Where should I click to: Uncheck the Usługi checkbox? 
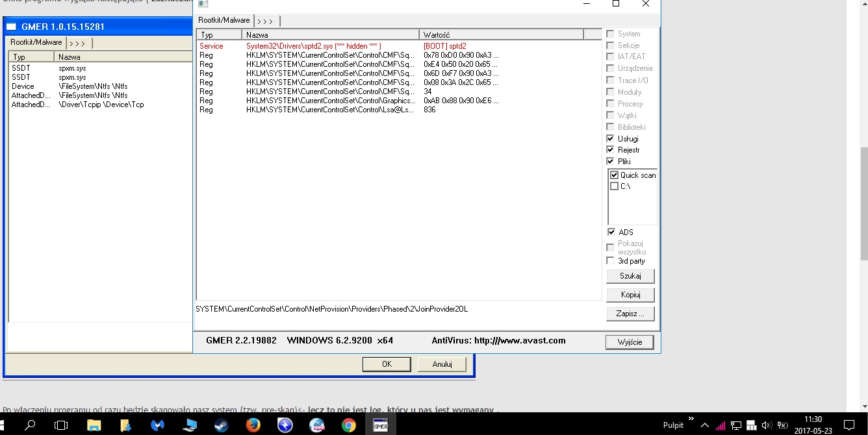[610, 138]
